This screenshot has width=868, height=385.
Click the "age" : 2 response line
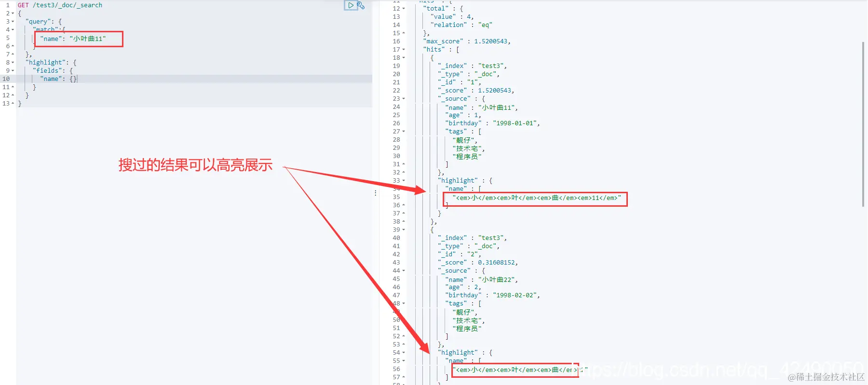[x=463, y=287]
